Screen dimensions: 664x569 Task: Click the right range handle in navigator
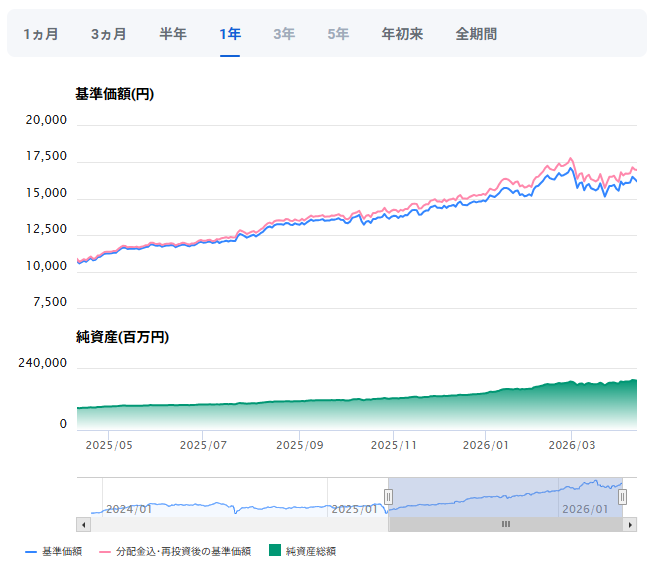pos(622,497)
